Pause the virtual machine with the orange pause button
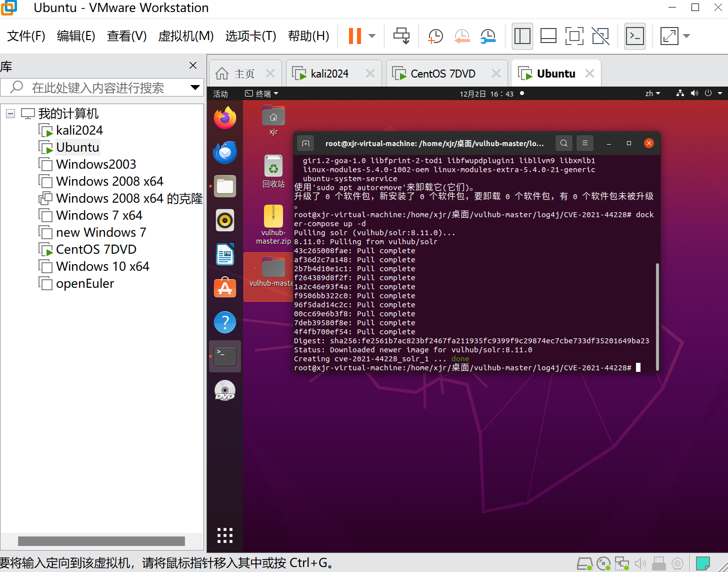 tap(354, 36)
